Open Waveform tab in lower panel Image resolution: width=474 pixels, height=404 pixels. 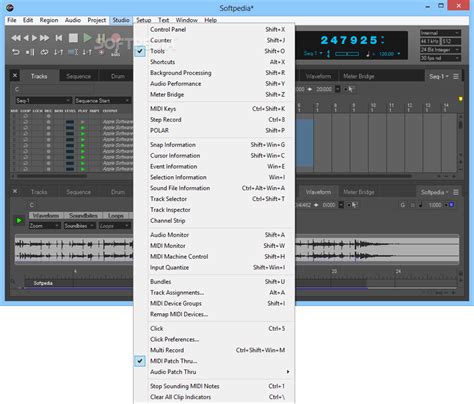318,192
